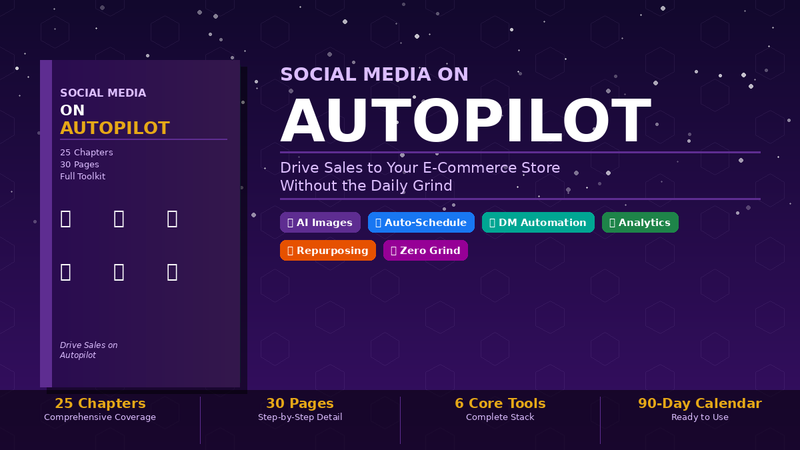
Task: Click the teal DM Automation badge
Action: pos(538,222)
